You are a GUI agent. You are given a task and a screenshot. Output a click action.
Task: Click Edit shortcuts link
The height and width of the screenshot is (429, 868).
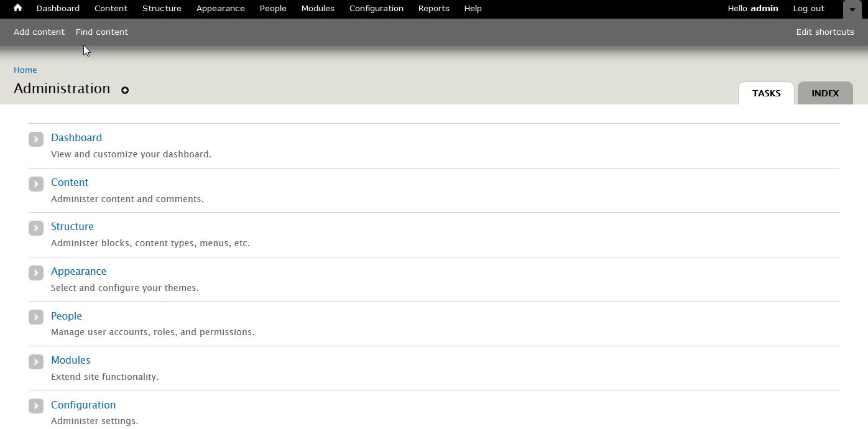[824, 32]
